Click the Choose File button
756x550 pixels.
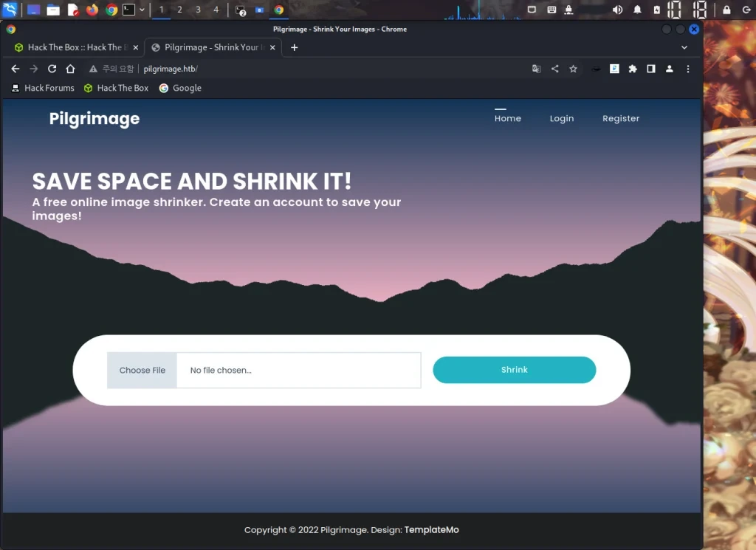pyautogui.click(x=142, y=370)
